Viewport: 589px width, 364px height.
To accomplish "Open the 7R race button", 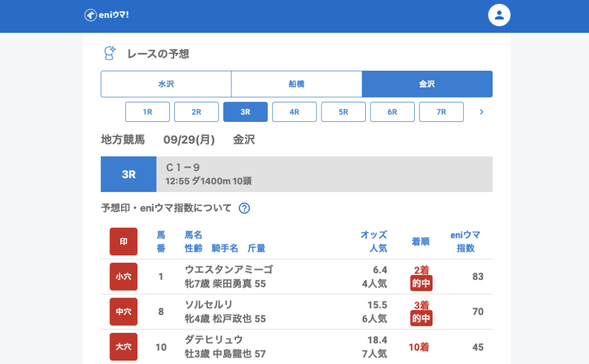I will click(x=441, y=112).
